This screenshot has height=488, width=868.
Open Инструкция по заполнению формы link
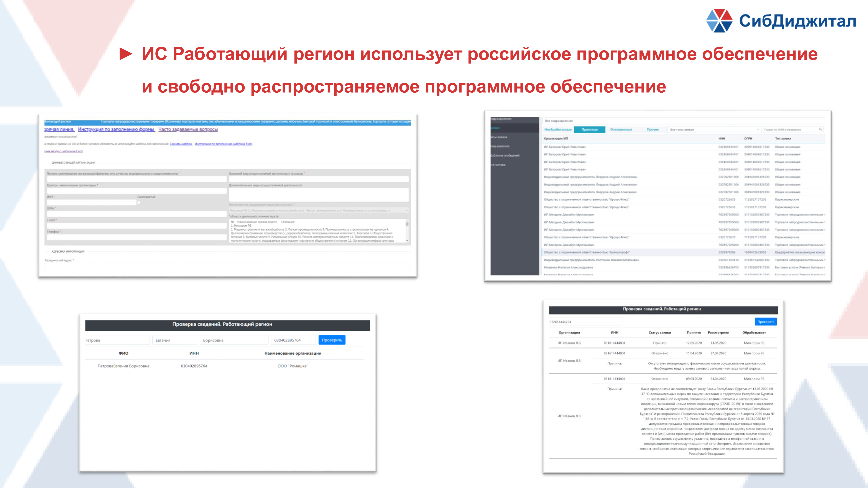(116, 129)
